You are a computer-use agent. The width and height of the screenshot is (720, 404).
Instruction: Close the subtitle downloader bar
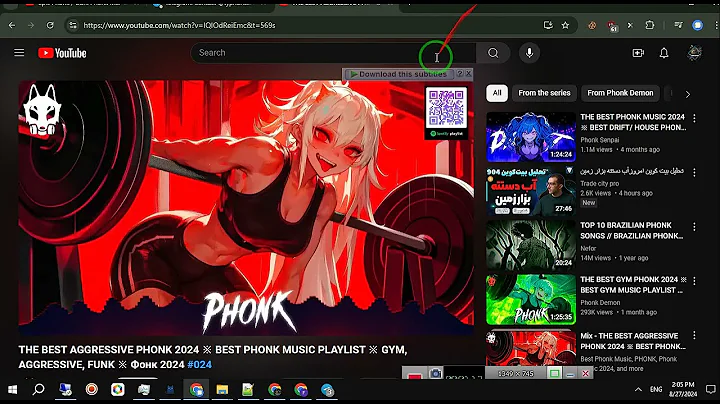coord(468,73)
